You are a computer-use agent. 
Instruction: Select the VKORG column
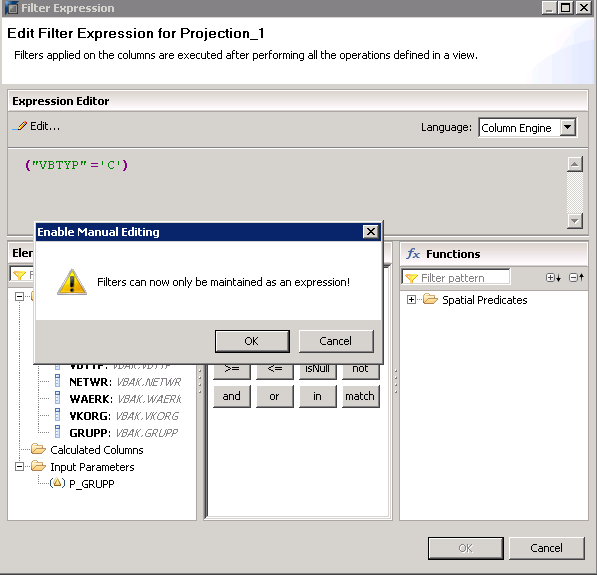pos(124,416)
